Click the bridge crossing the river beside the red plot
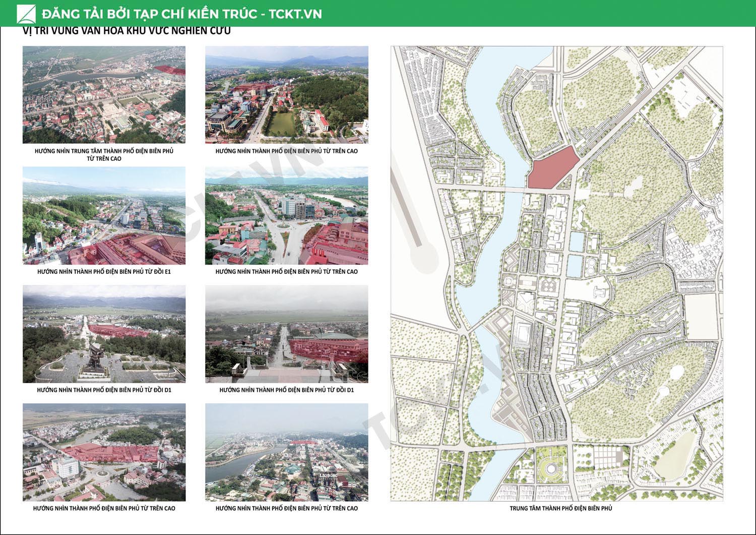This screenshot has width=756, height=535. click(x=510, y=189)
